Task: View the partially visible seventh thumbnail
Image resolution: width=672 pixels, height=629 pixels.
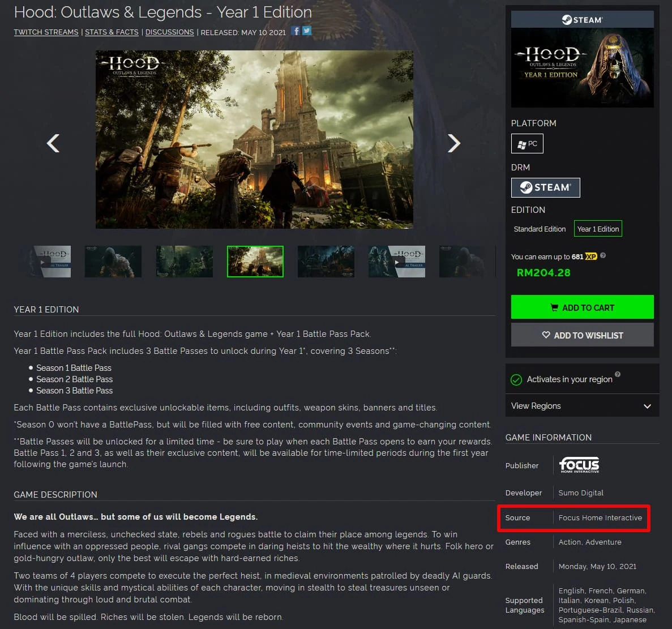Action: point(466,262)
